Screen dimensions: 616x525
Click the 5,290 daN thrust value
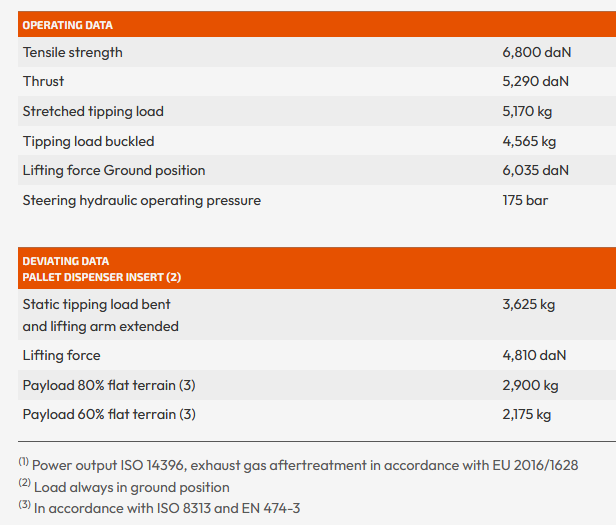[535, 81]
